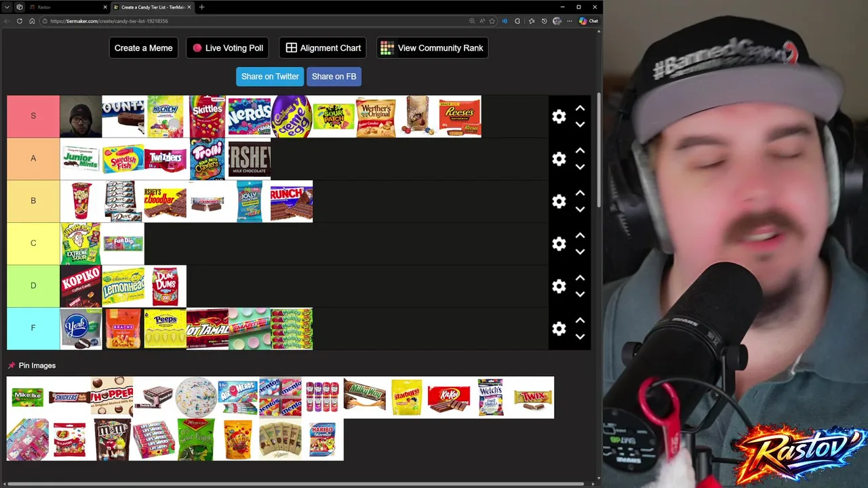Select Skittles candy in S tier

pos(207,117)
